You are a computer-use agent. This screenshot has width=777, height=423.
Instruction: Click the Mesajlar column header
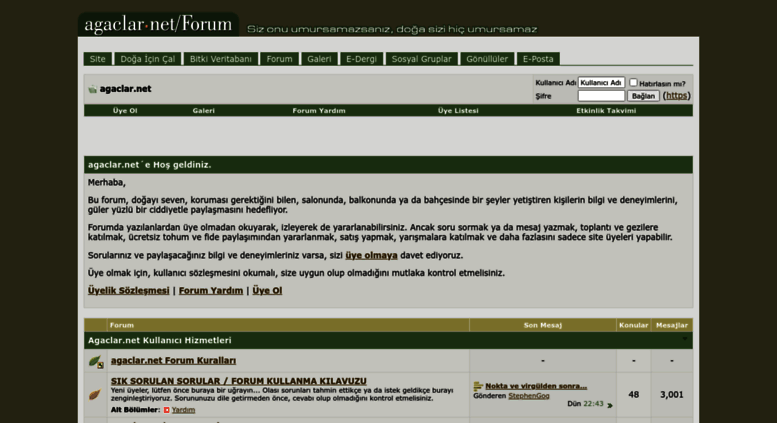[x=672, y=325]
